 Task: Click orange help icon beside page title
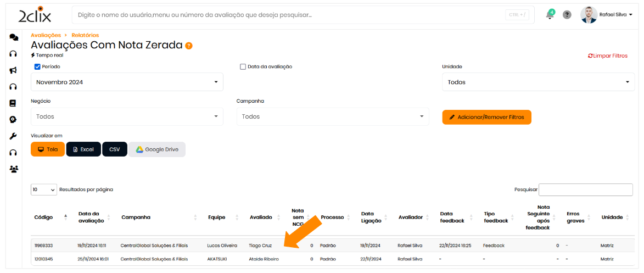click(189, 46)
